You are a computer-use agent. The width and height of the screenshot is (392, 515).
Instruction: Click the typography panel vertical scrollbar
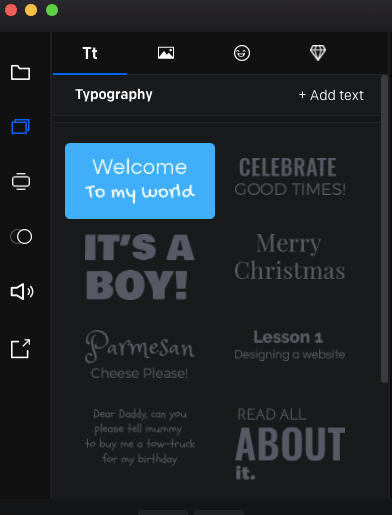[x=384, y=229]
